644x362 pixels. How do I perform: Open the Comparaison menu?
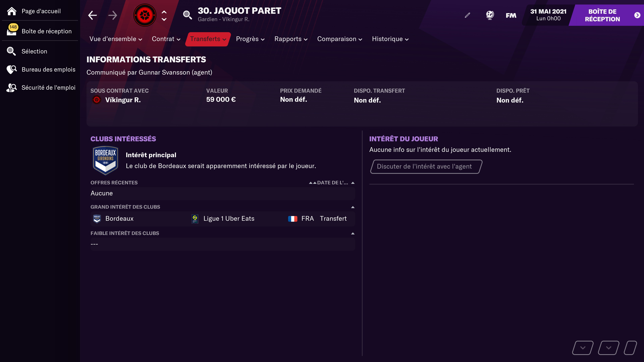(x=339, y=39)
